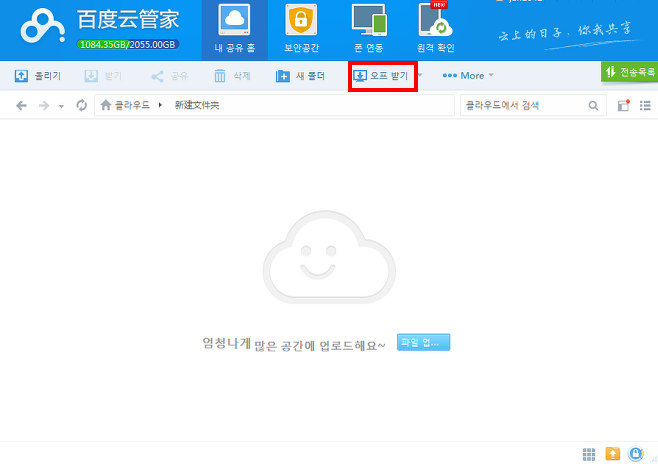This screenshot has height=464, width=658.
Task: Switch to the 폰 연동 tab
Action: pyautogui.click(x=368, y=29)
